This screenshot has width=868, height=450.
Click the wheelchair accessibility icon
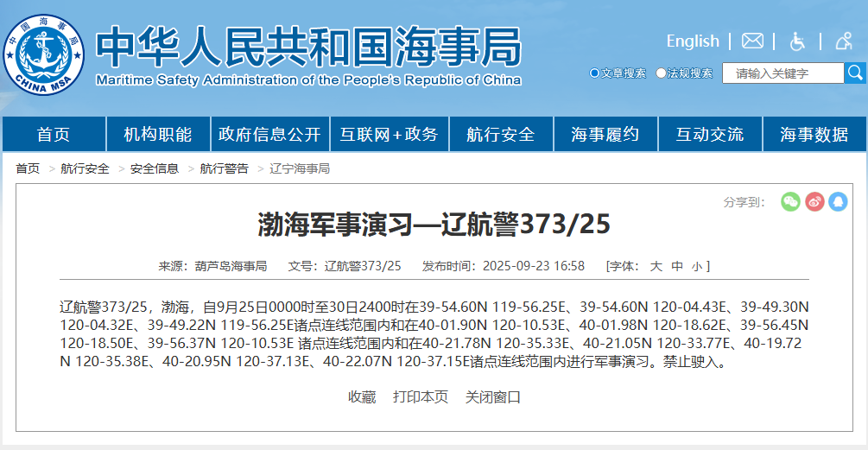coord(797,41)
